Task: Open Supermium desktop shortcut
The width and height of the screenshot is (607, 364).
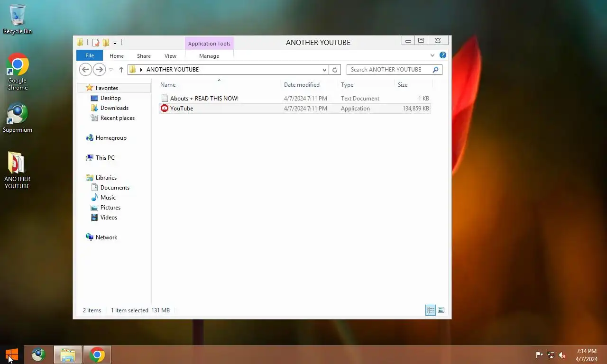Action: click(x=18, y=118)
